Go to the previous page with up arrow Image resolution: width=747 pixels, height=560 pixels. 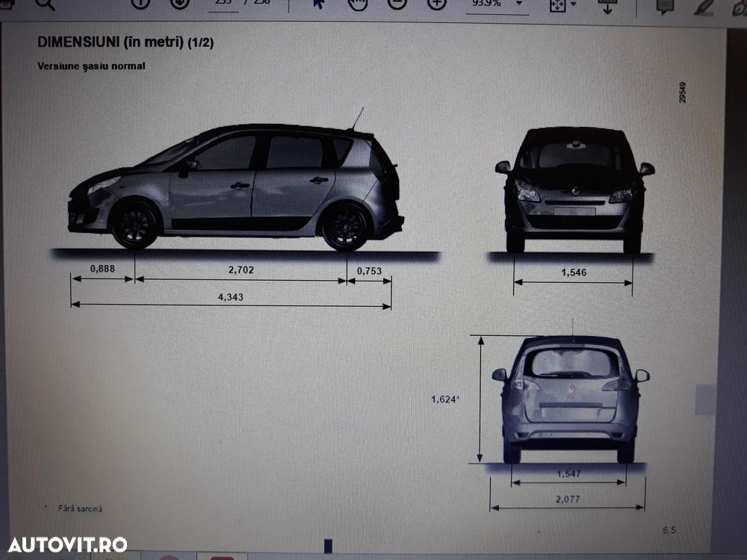pos(140,3)
